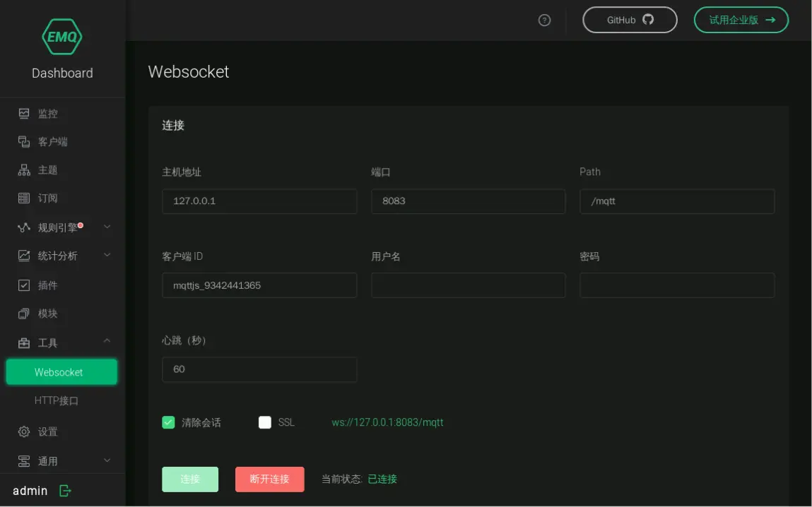Expand the 通用 submenu arrow
812x507 pixels.
click(107, 460)
